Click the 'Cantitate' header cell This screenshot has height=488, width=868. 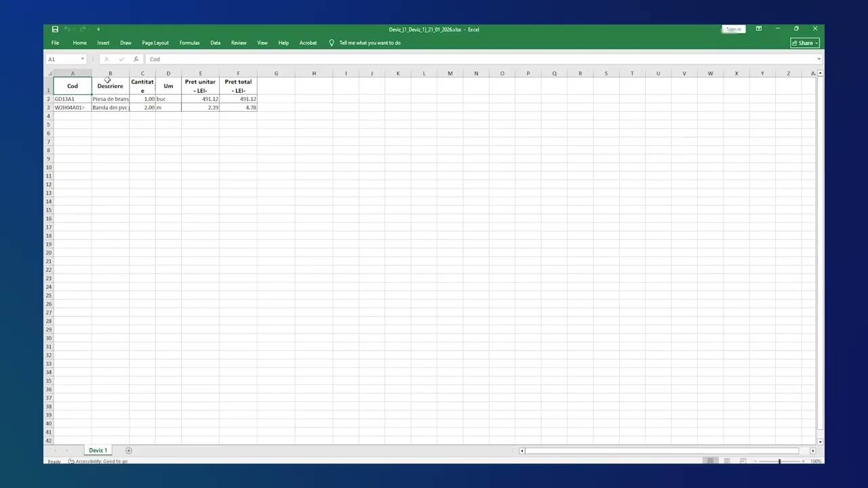142,85
